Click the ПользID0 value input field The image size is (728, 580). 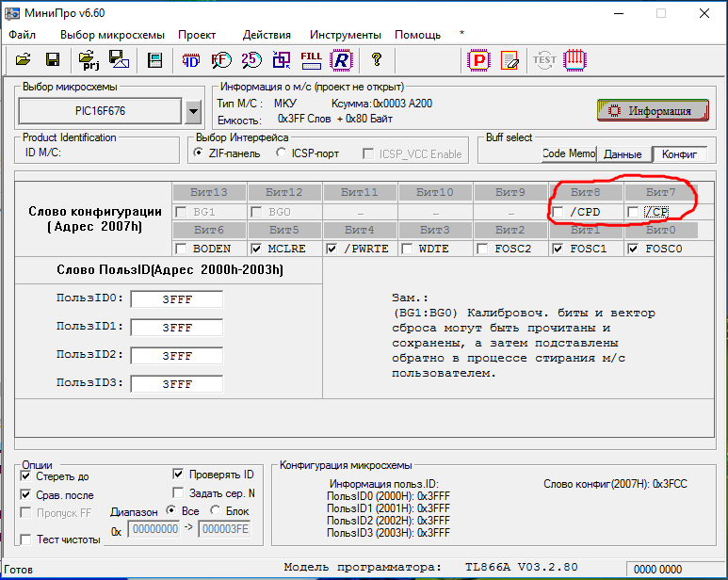point(177,299)
